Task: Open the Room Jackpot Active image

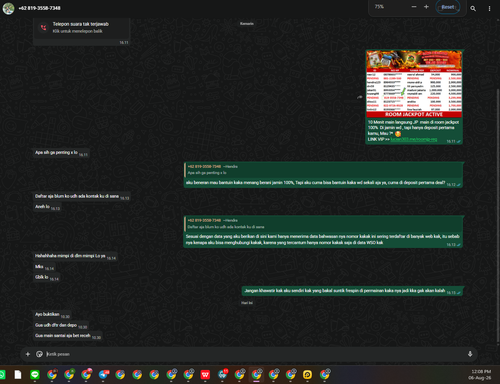Action: click(x=414, y=84)
